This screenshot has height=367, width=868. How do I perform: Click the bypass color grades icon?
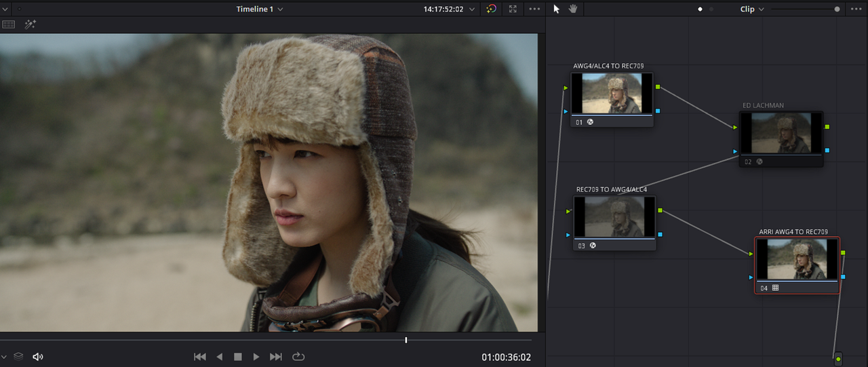coord(492,9)
